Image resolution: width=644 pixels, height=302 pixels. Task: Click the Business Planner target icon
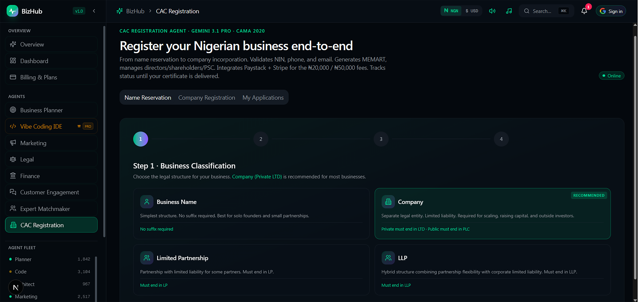pyautogui.click(x=13, y=110)
